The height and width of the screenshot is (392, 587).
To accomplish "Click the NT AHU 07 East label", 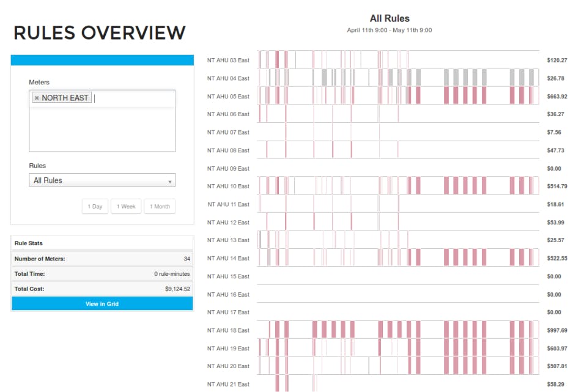I will coord(228,133).
